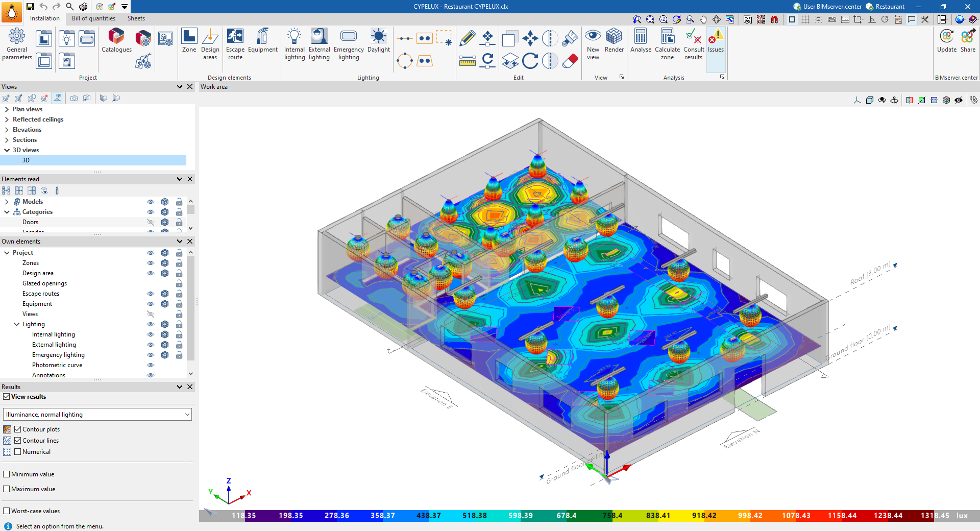Expand the Sections tree node
Image resolution: width=980 pixels, height=531 pixels.
[7, 140]
